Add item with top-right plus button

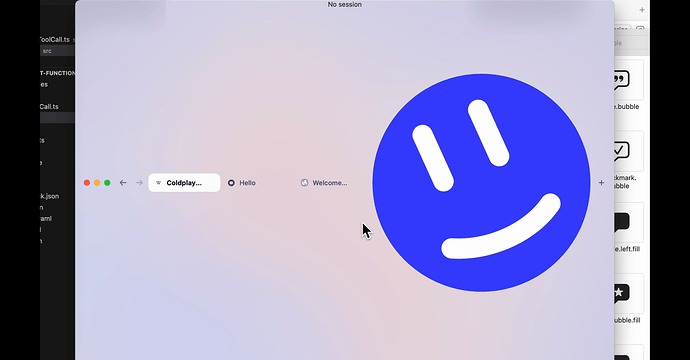(x=642, y=10)
